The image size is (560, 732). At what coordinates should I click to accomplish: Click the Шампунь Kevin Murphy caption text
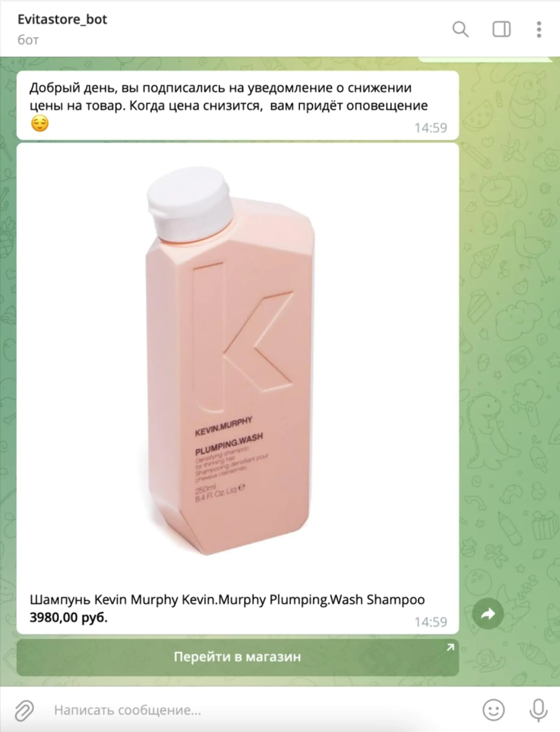point(227,600)
